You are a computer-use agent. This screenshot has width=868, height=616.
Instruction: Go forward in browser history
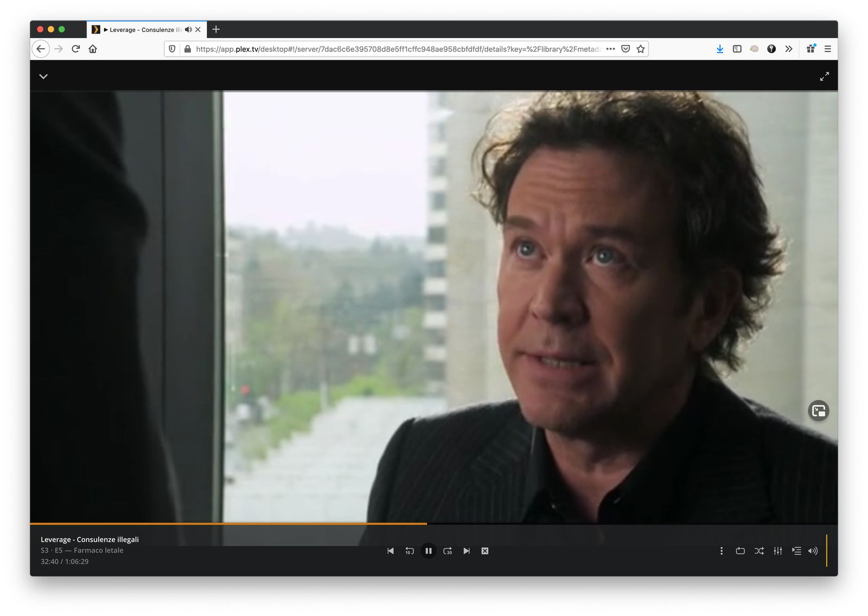59,49
